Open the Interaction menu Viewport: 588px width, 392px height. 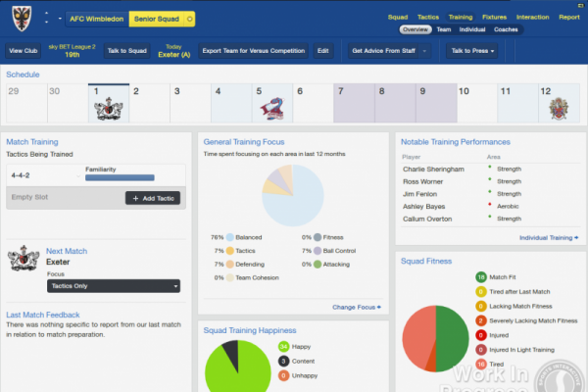(x=532, y=18)
